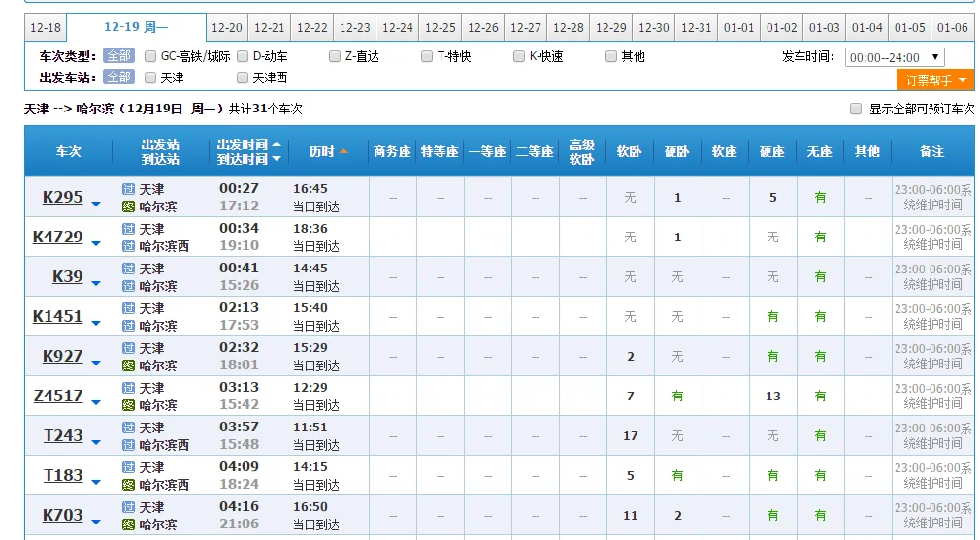Select 全部 for 车次类型 filter
The height and width of the screenshot is (540, 980).
point(118,56)
